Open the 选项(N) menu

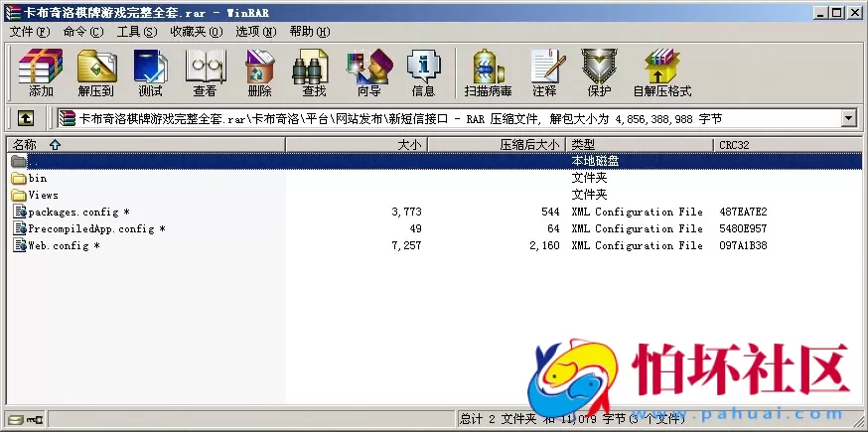click(x=256, y=32)
